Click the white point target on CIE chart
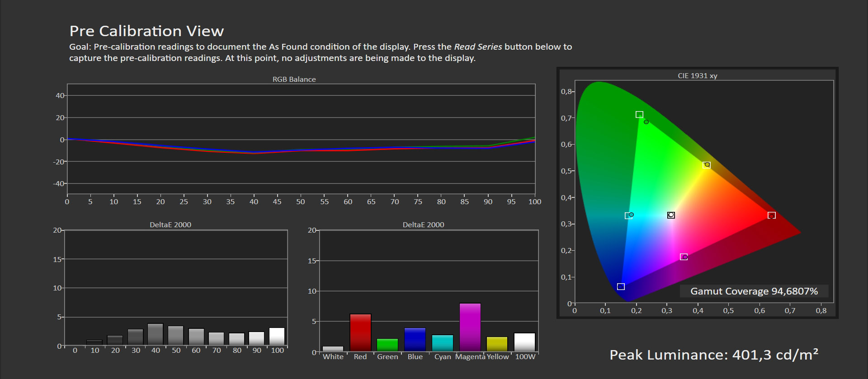Screen dimensions: 868x379 (x=671, y=215)
